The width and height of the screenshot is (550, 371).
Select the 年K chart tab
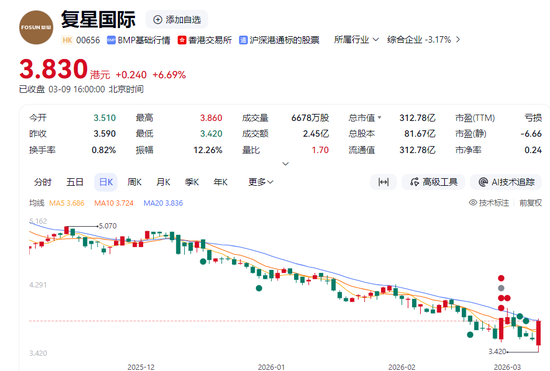[221, 182]
